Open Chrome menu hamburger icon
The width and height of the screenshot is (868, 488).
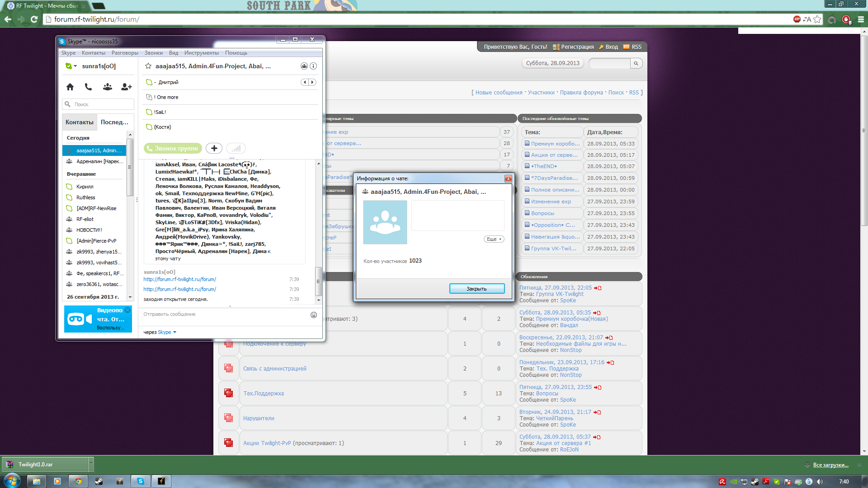[x=861, y=19]
